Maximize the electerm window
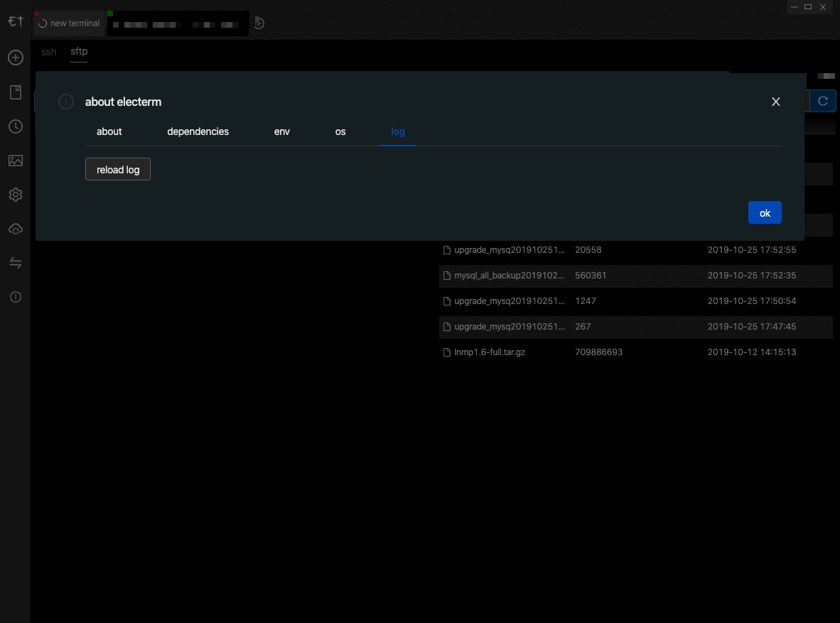The image size is (840, 623). [808, 7]
